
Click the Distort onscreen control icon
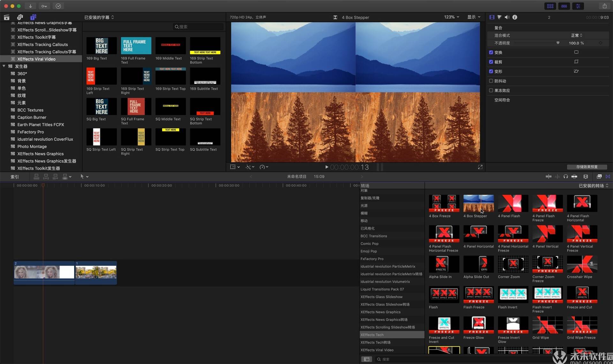click(x=576, y=71)
